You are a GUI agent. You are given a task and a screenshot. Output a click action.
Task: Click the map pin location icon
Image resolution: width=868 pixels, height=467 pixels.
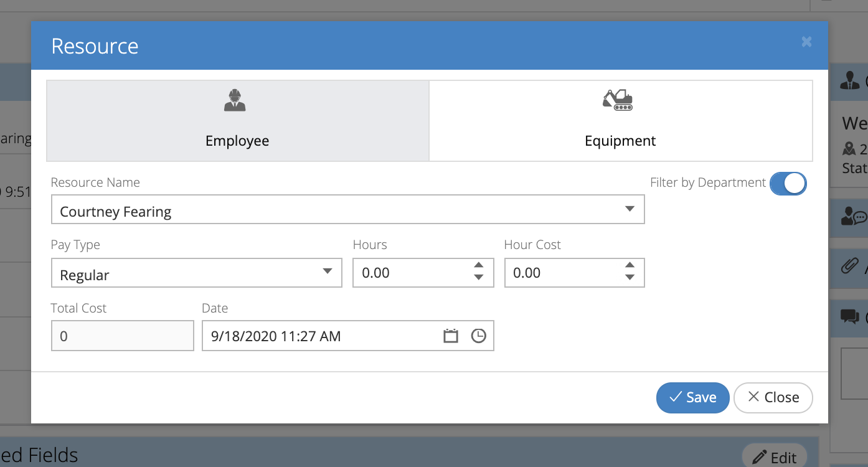[x=849, y=148]
